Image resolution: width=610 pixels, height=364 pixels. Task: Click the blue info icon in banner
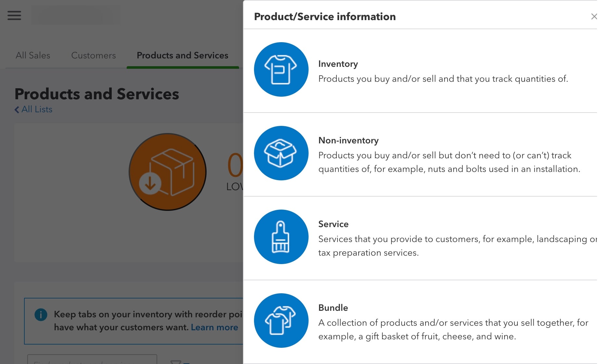coord(41,314)
